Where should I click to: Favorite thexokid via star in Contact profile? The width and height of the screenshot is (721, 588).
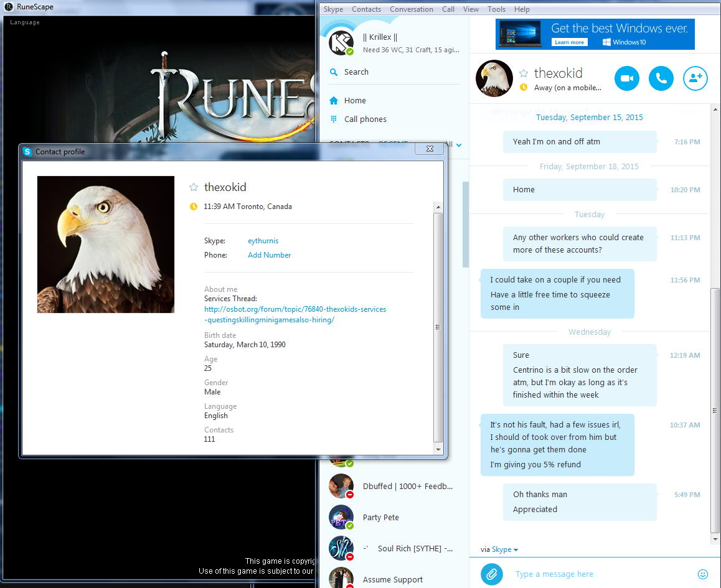pyautogui.click(x=194, y=187)
